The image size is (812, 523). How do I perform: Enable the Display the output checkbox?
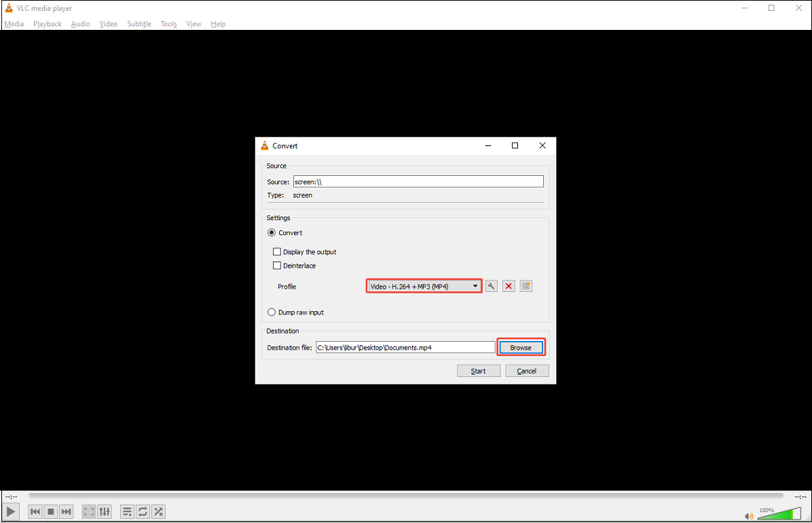[277, 251]
